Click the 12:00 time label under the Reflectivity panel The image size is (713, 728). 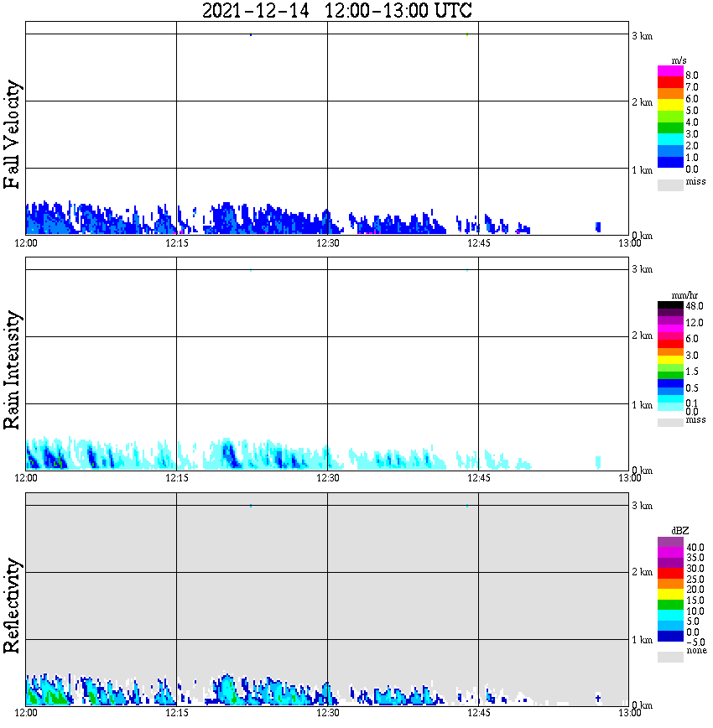[26, 713]
